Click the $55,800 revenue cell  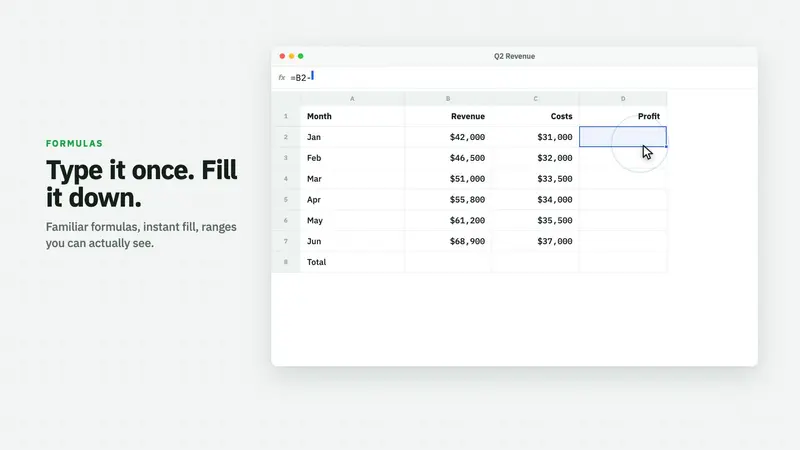click(x=448, y=199)
